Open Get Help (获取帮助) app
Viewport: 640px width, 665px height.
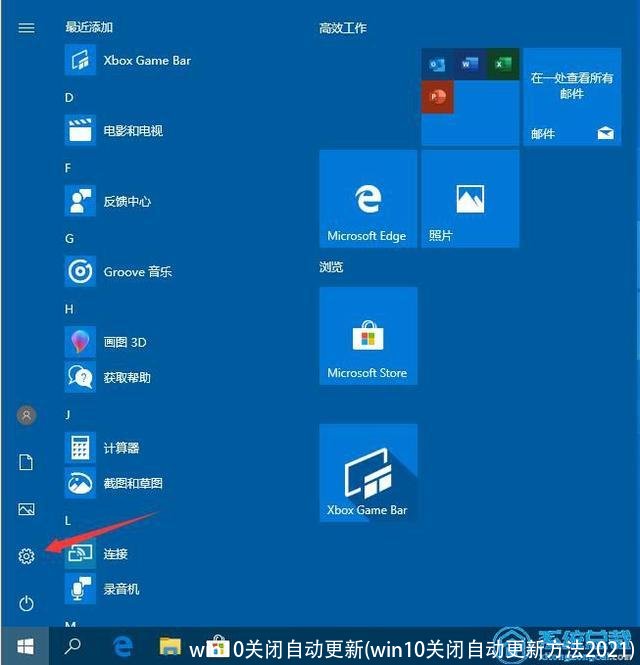(x=108, y=377)
